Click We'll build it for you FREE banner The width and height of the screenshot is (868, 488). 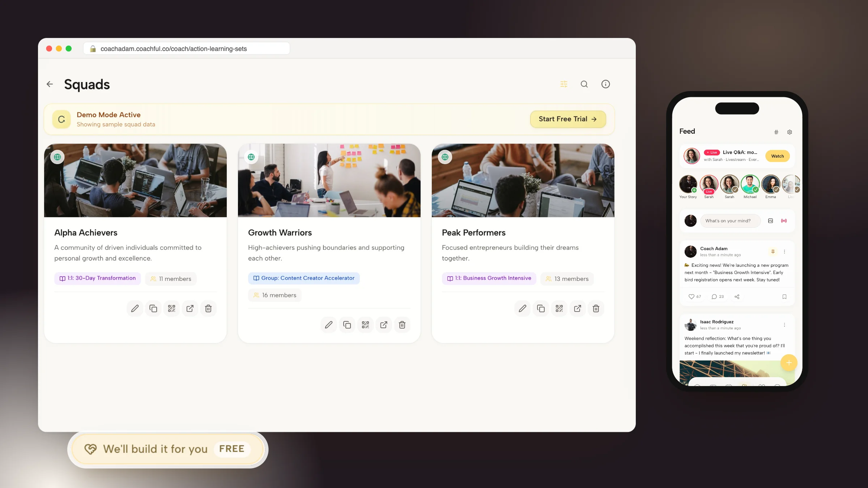point(167,449)
